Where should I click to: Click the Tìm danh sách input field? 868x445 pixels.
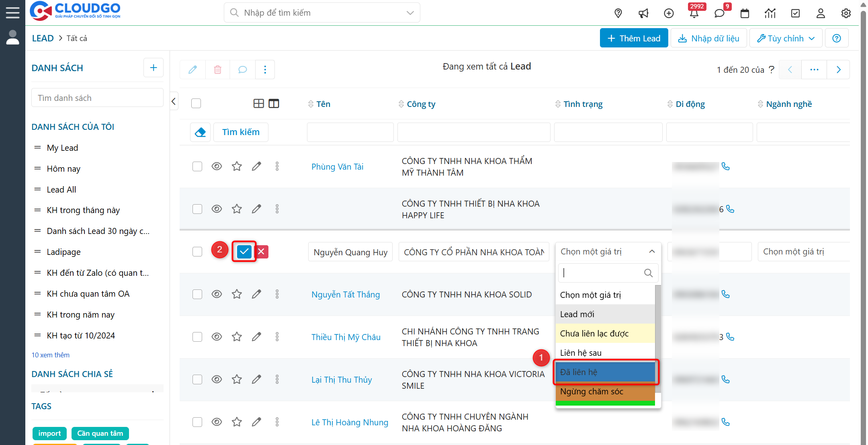(97, 98)
